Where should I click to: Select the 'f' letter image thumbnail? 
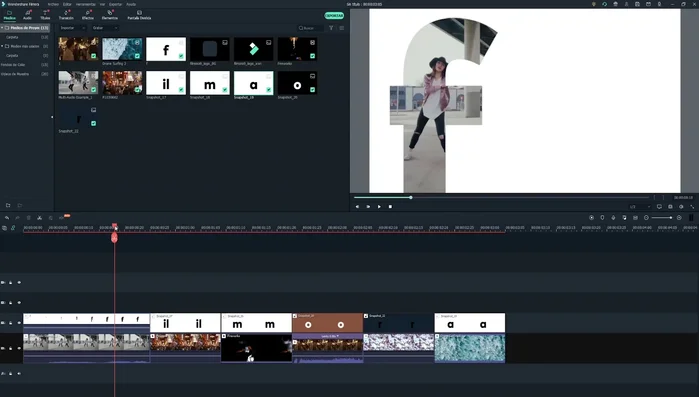[166, 49]
